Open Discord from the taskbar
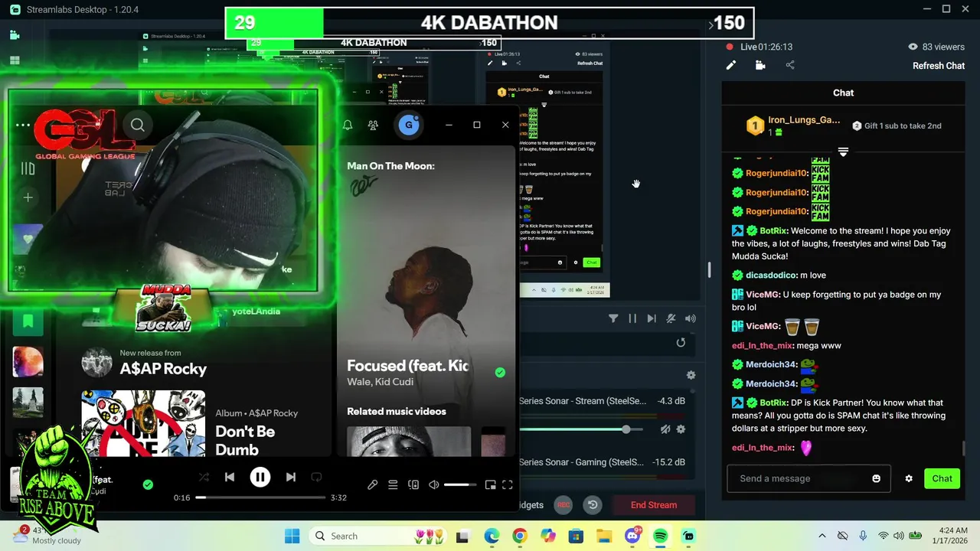Viewport: 980px width, 551px height. 632,536
